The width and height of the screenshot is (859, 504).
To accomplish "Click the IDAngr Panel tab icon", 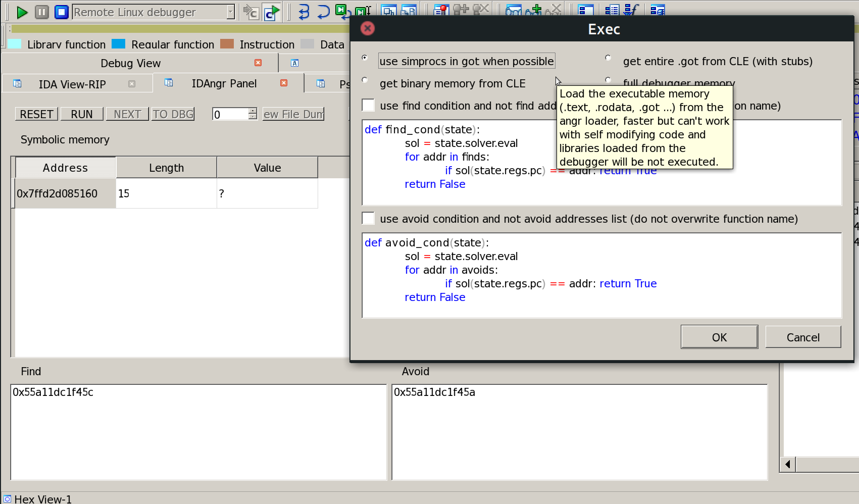I will pyautogui.click(x=169, y=82).
